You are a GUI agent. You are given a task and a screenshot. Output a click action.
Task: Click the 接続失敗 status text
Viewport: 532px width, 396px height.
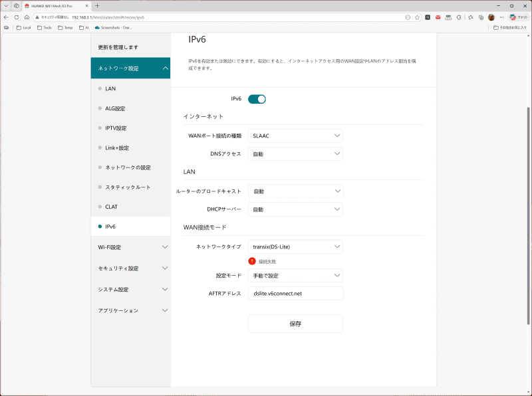point(267,261)
